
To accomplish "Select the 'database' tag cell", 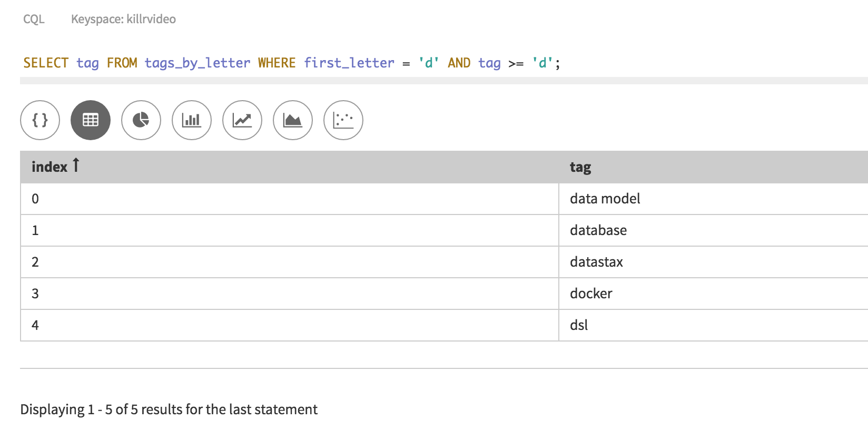I will [x=598, y=230].
